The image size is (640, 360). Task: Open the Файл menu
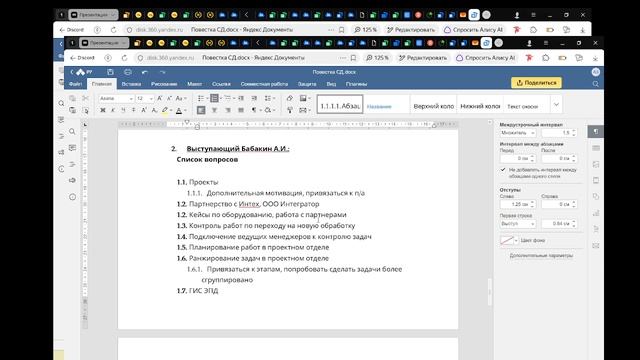point(75,84)
